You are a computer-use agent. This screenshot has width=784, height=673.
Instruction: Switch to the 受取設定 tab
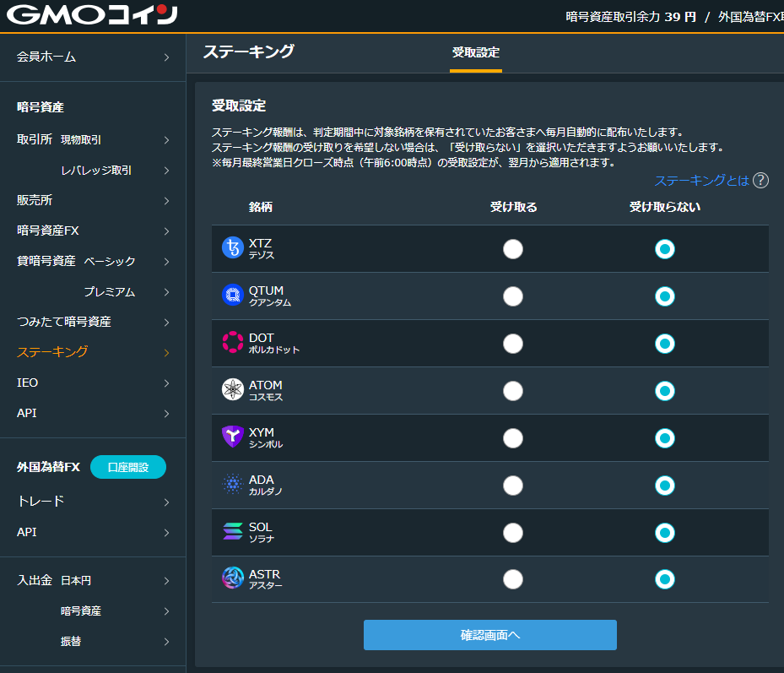point(475,52)
